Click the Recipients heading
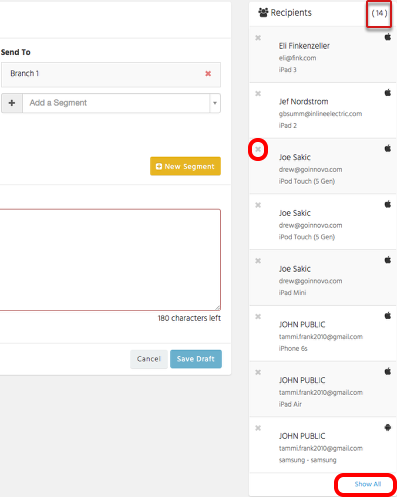The image size is (397, 497). click(291, 13)
